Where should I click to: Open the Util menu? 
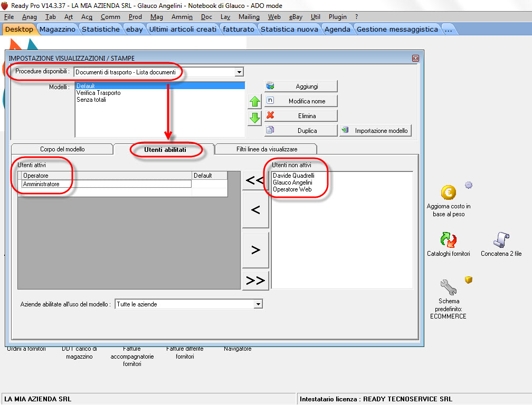[316, 16]
